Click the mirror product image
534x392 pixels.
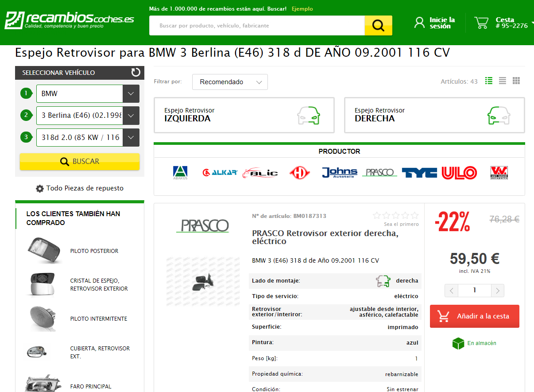tap(204, 282)
